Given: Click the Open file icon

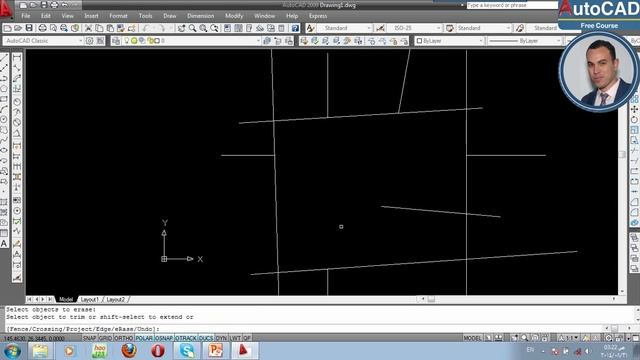Looking at the screenshot, I should point(18,28).
